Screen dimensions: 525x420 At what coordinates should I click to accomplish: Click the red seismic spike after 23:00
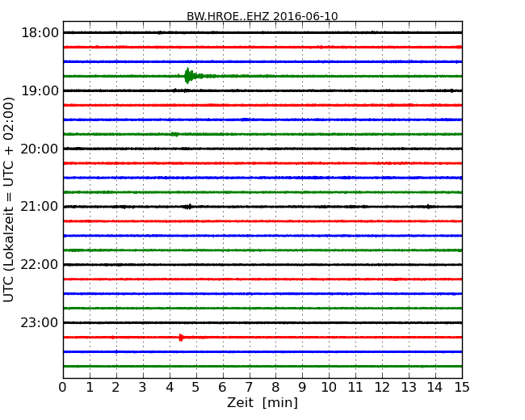tap(181, 338)
